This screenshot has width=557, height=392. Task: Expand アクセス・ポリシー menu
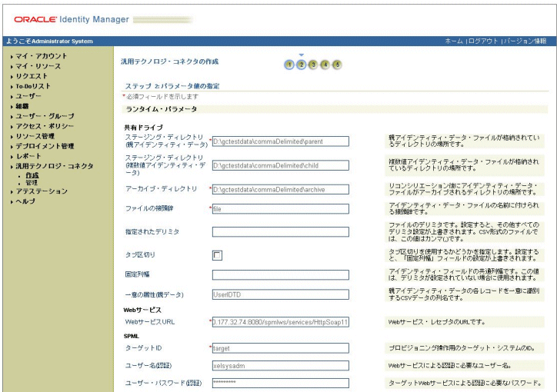(x=45, y=126)
